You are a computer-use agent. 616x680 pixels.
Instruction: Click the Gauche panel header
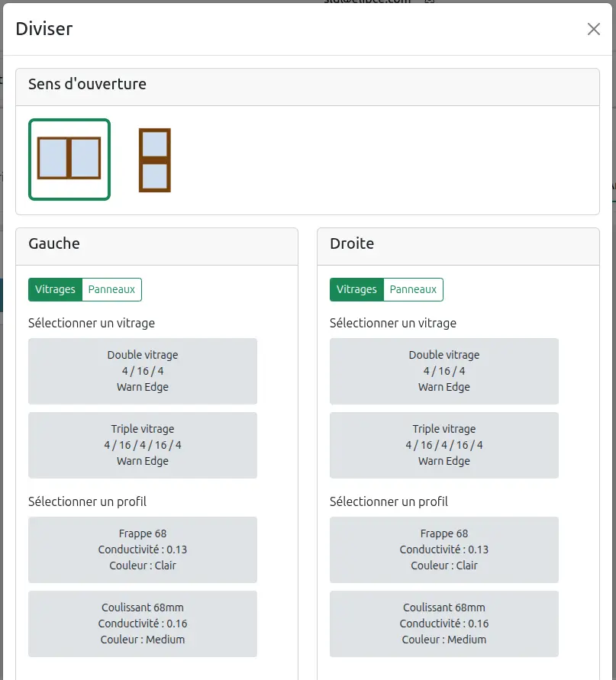(54, 244)
